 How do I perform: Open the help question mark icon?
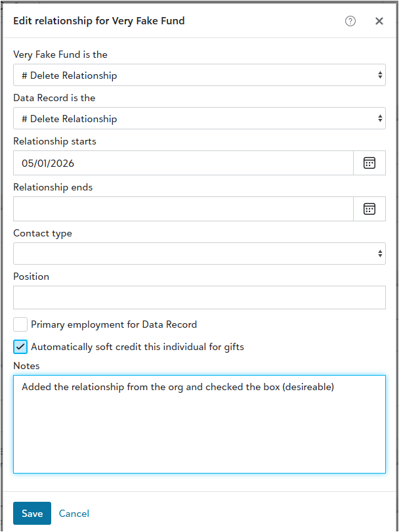(x=350, y=21)
